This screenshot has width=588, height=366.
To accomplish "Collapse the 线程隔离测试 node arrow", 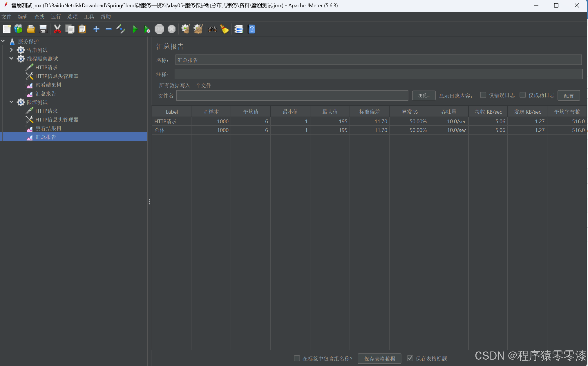I will (12, 59).
